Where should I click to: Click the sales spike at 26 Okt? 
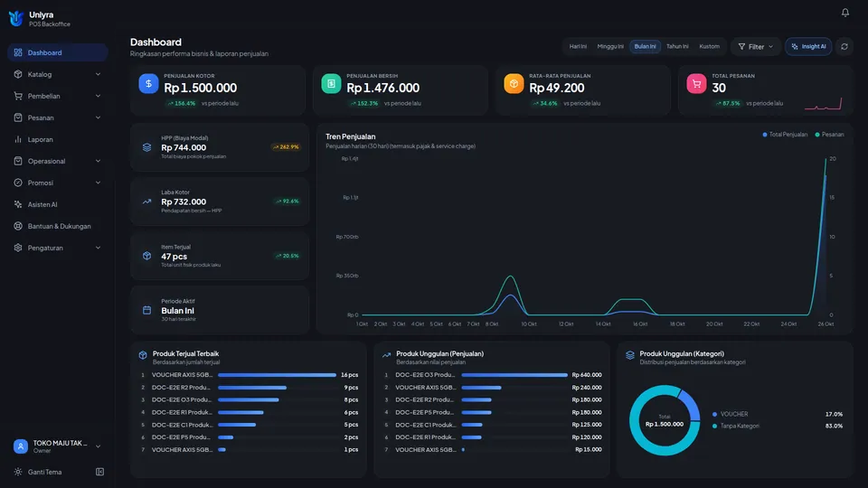826,177
